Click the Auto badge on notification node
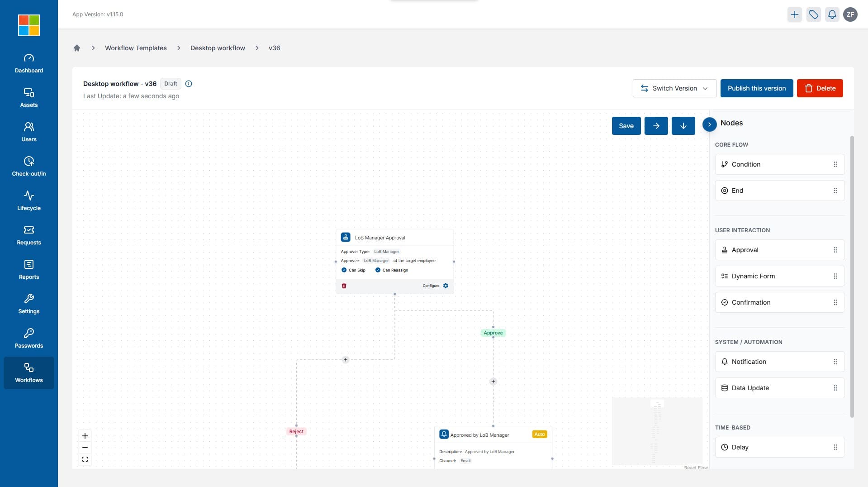The width and height of the screenshot is (868, 487). pos(540,434)
